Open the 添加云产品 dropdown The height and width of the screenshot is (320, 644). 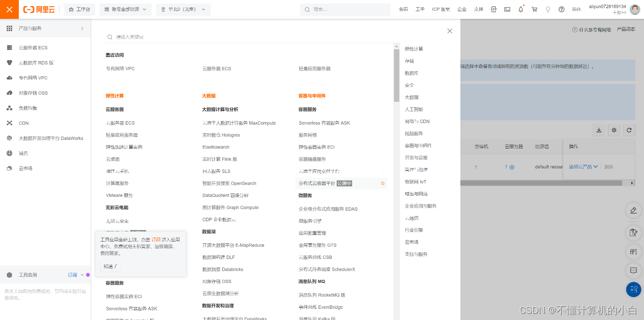tap(583, 167)
